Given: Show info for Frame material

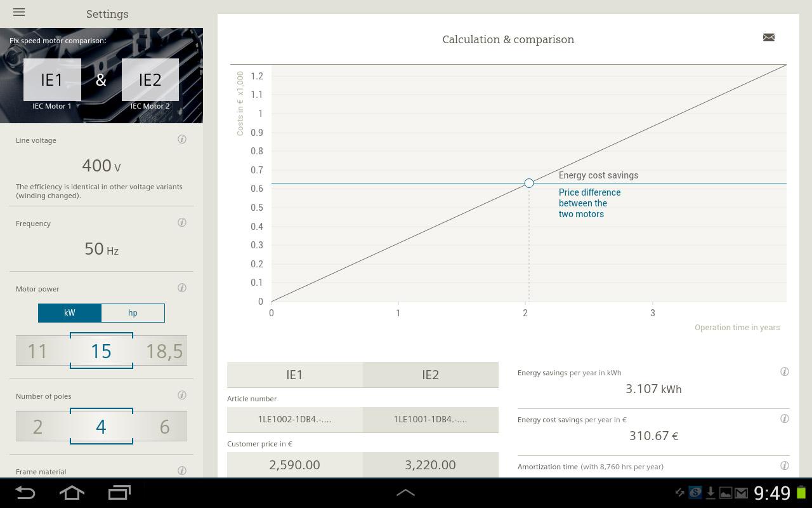Looking at the screenshot, I should (182, 471).
